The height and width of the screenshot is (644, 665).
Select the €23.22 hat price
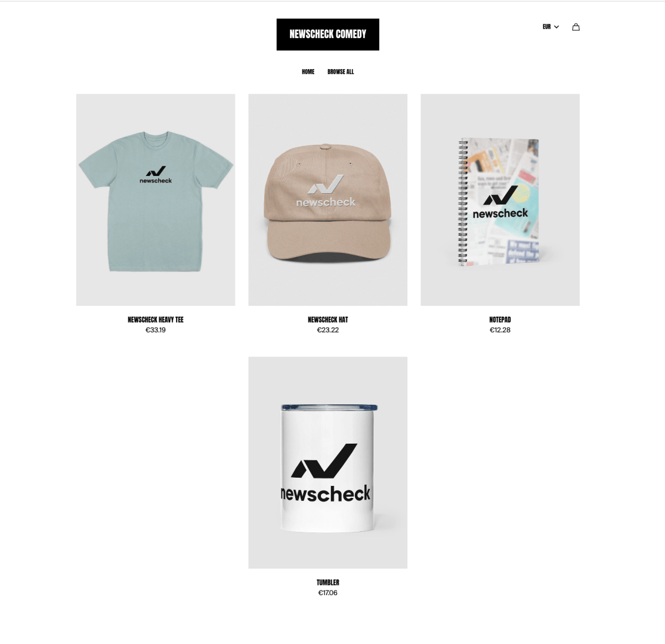pos(328,330)
